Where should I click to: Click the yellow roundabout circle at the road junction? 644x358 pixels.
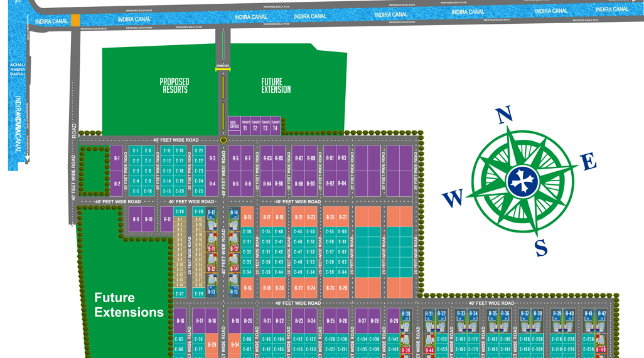coord(223,140)
